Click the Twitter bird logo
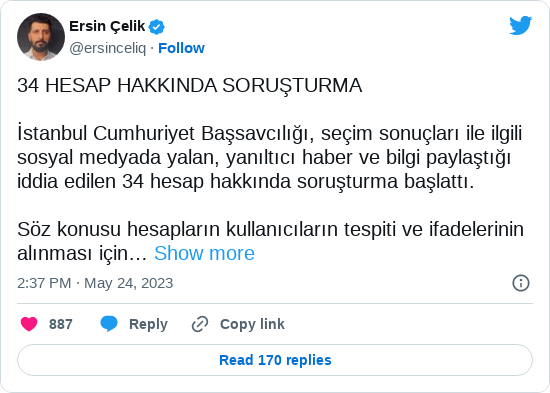The height and width of the screenshot is (393, 550). point(521,25)
